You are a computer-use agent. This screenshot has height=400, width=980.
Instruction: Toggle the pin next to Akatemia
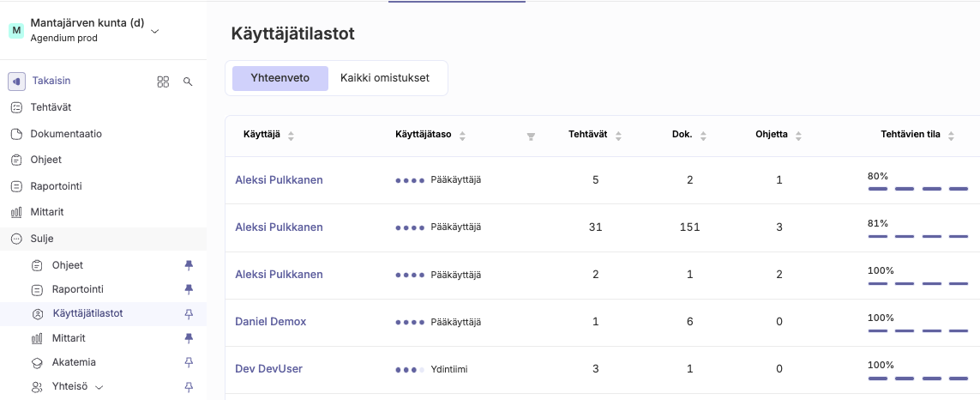(x=189, y=362)
